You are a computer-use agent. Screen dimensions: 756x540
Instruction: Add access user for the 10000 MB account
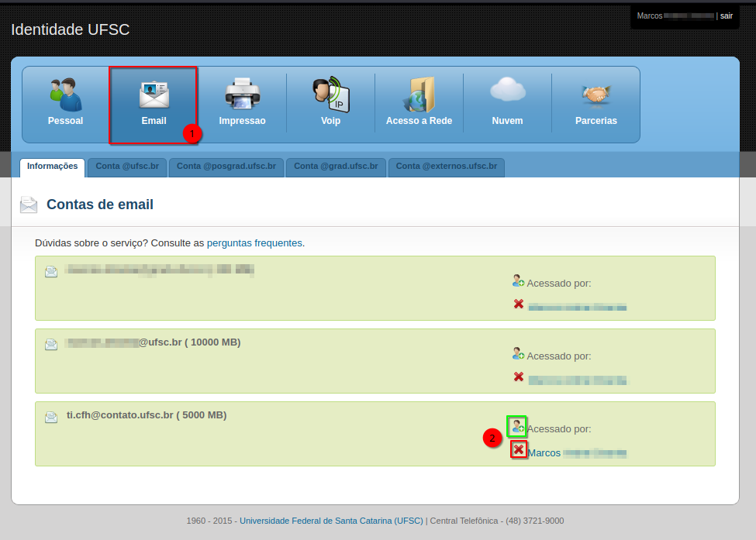(518, 353)
